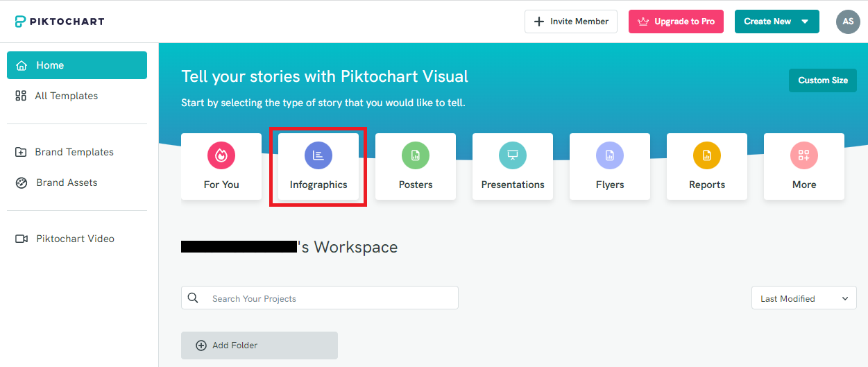Click the Tell your stories heading
Image resolution: width=868 pixels, height=367 pixels.
click(x=325, y=76)
